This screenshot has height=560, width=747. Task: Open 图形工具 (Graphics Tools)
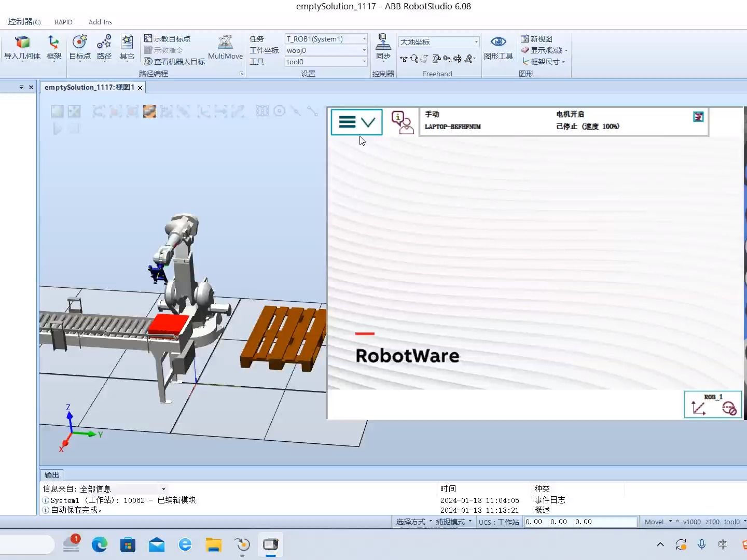498,48
